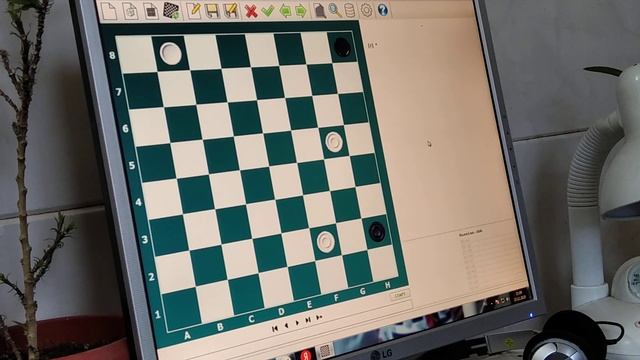640x360 pixels.
Task: Click the red X delete icon
Action: [x=251, y=11]
